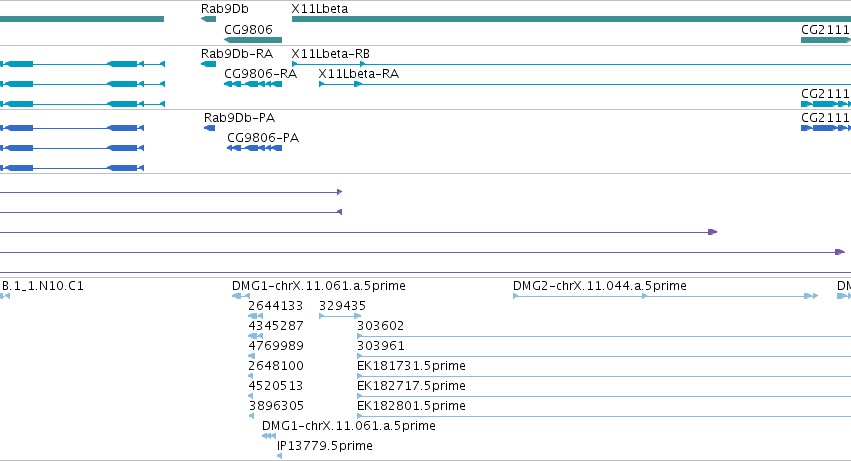Screen dimensions: 851x461
Task: Click the X11Lbeta-RB transcript label
Action: (x=331, y=54)
